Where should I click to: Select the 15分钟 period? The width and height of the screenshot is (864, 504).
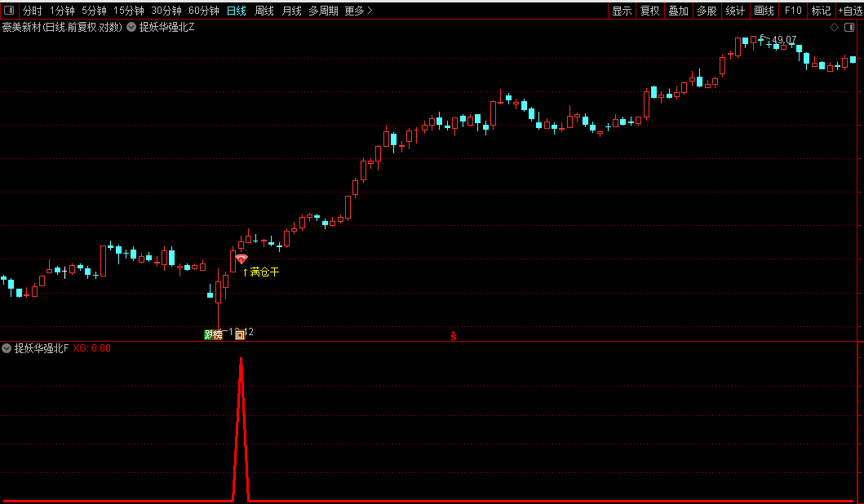point(128,11)
